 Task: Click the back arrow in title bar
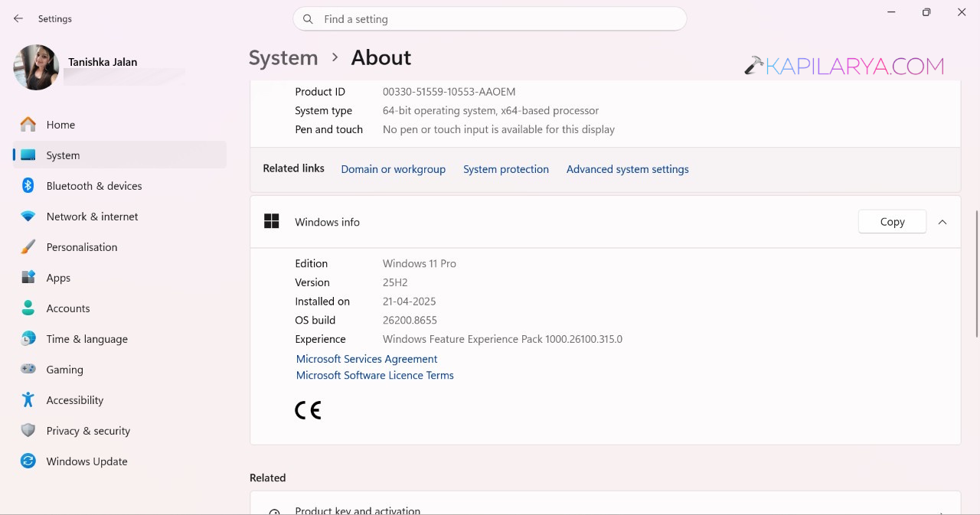click(18, 18)
